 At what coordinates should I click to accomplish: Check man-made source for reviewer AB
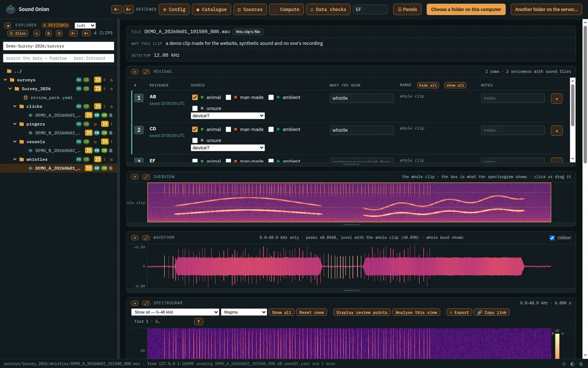(x=228, y=98)
